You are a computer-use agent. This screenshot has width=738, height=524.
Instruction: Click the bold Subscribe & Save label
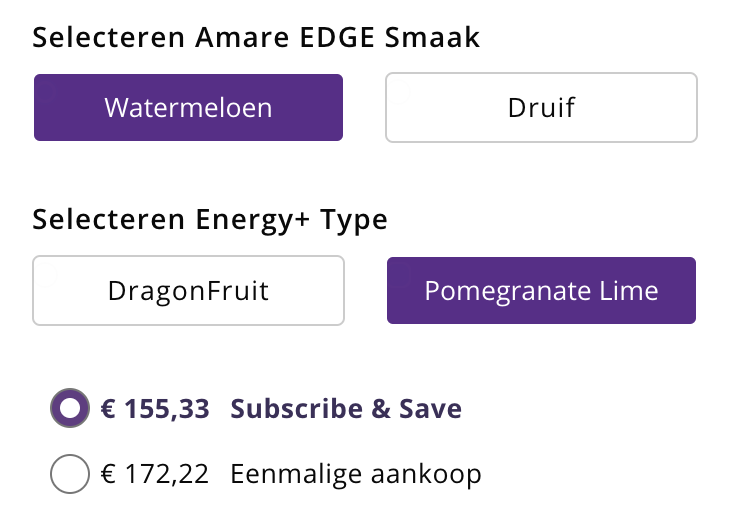tap(346, 409)
